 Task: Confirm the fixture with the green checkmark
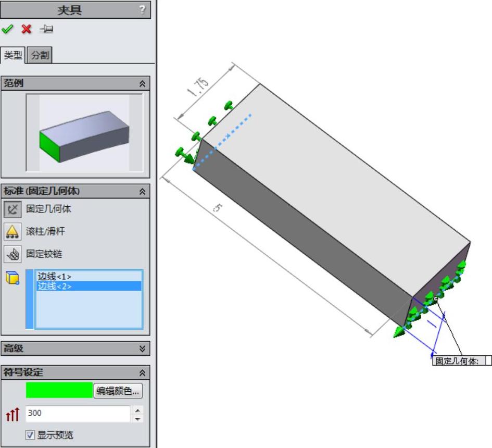coord(7,29)
